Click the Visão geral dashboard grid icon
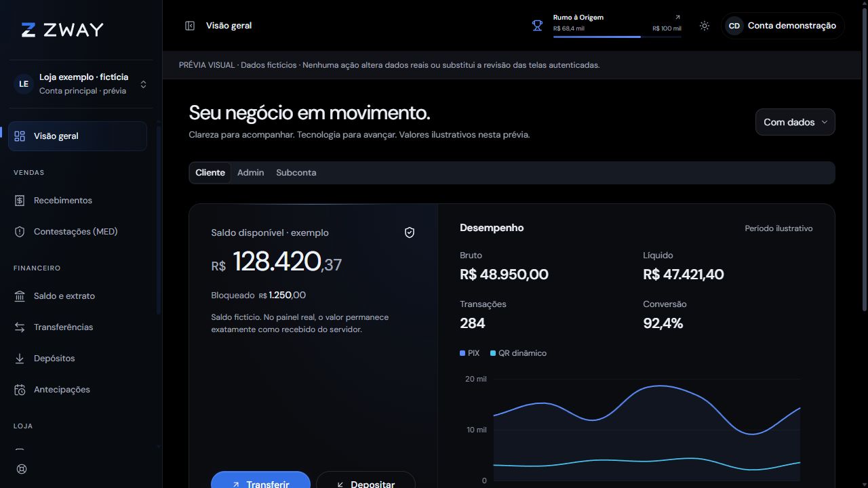Screen dimensions: 868x488 pos(20,136)
